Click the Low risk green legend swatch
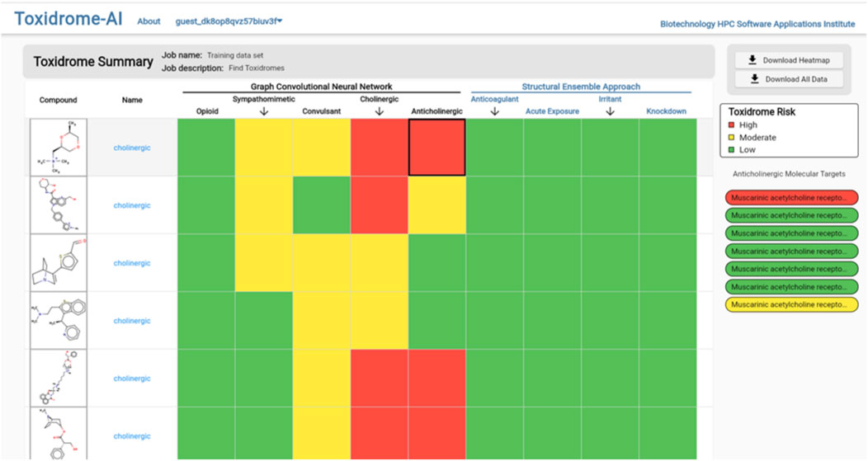The height and width of the screenshot is (461, 868). pyautogui.click(x=733, y=149)
